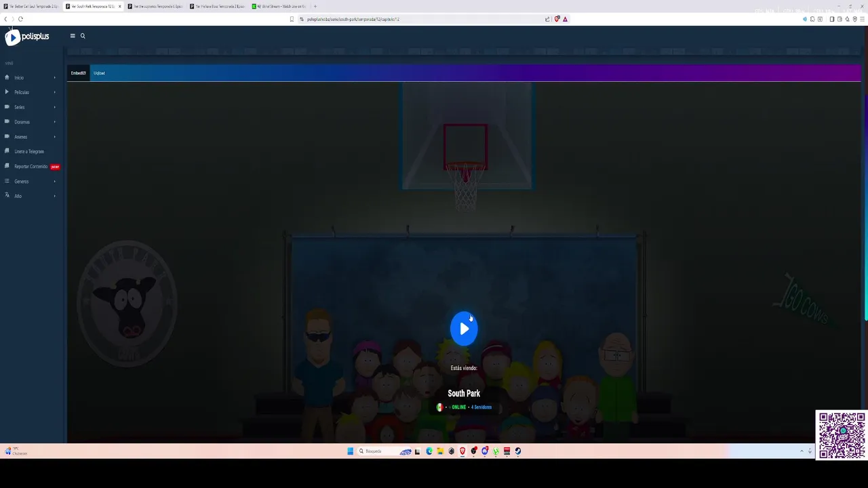This screenshot has width=868, height=488.
Task: Select the Embed69 server tab
Action: 79,73
